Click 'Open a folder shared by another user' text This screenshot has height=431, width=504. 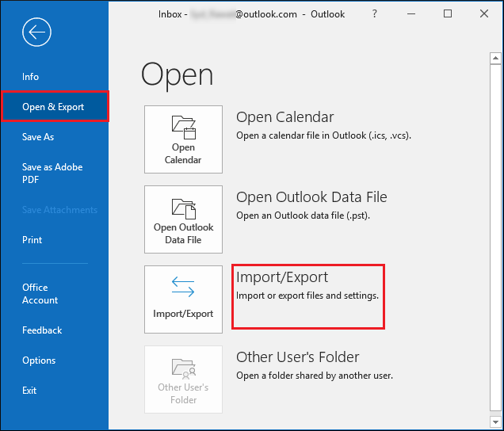[315, 376]
